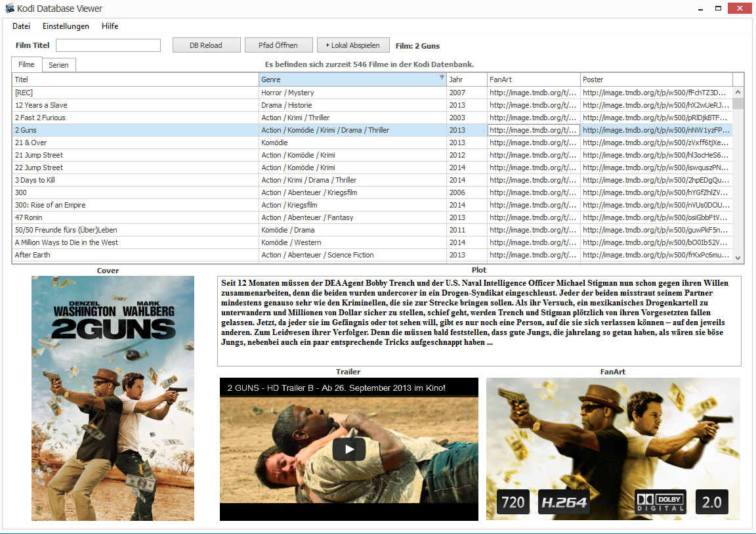Click the Komödie / Western genre cell
Image resolution: width=756 pixels, height=534 pixels.
[352, 243]
